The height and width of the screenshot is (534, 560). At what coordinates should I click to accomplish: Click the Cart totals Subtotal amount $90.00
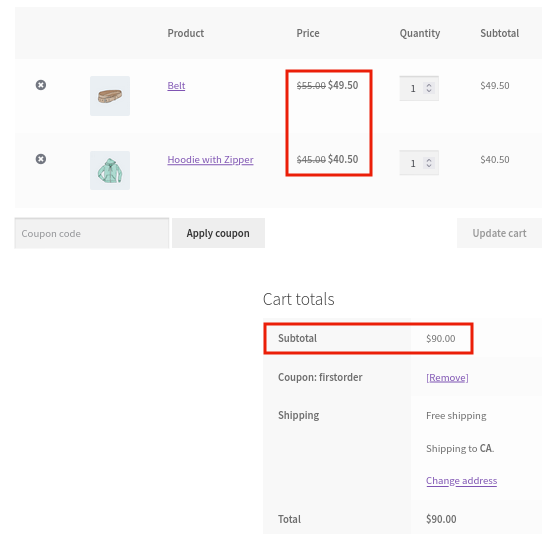coord(440,339)
